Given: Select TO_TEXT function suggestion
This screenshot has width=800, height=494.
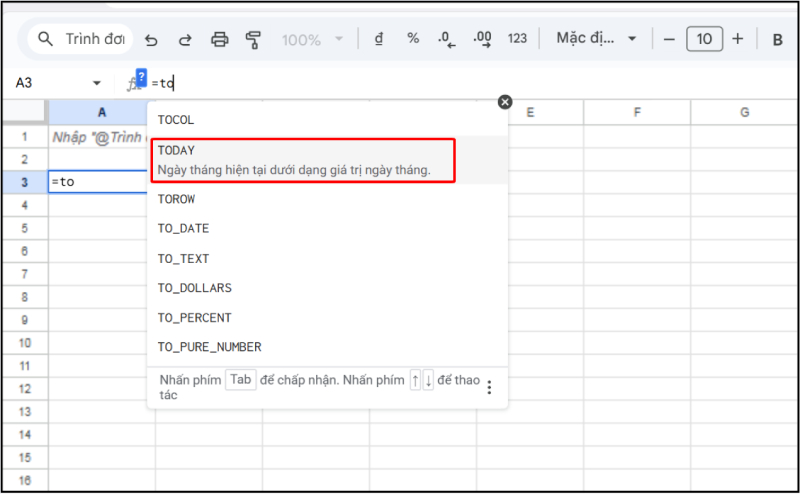Looking at the screenshot, I should click(328, 259).
